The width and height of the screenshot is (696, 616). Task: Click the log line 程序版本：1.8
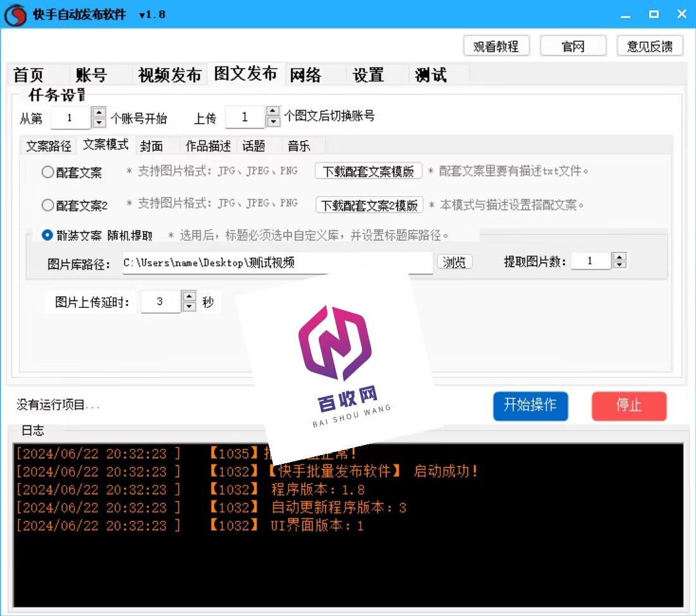(x=191, y=490)
